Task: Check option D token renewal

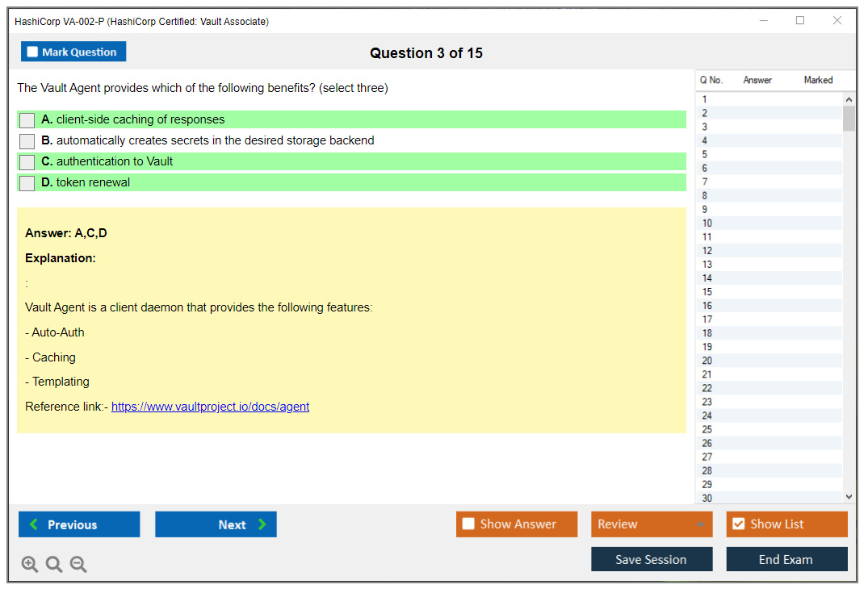Action: click(x=27, y=183)
